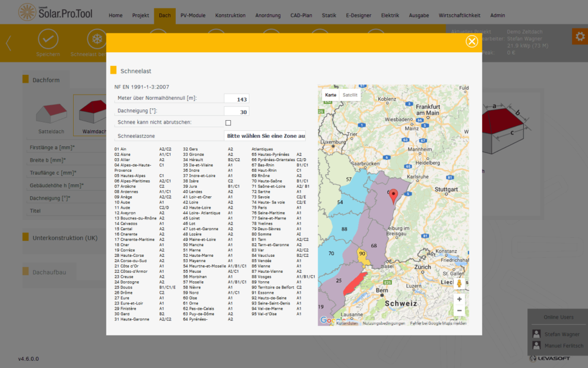Image resolution: width=588 pixels, height=368 pixels.
Task: Select the Karte map view
Action: [331, 95]
